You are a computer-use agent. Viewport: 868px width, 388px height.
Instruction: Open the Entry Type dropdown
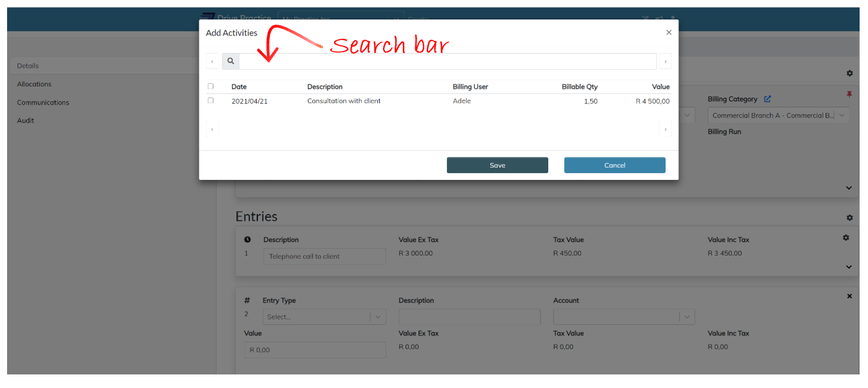click(x=324, y=317)
